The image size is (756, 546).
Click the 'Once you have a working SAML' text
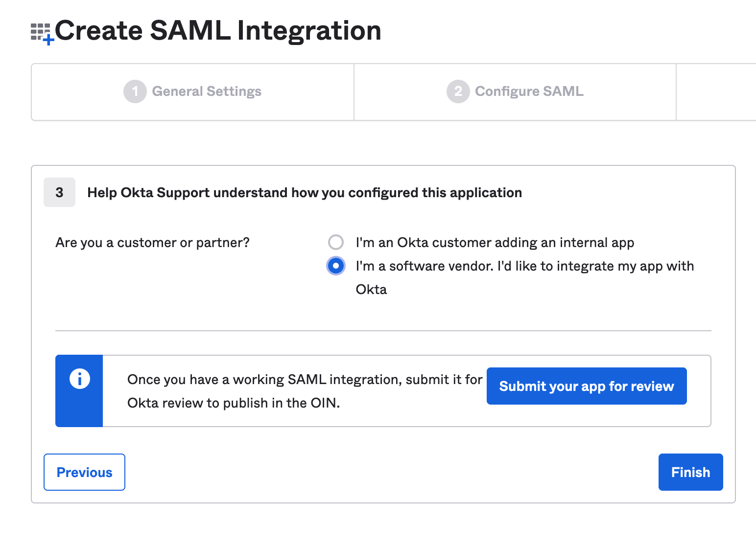click(304, 380)
